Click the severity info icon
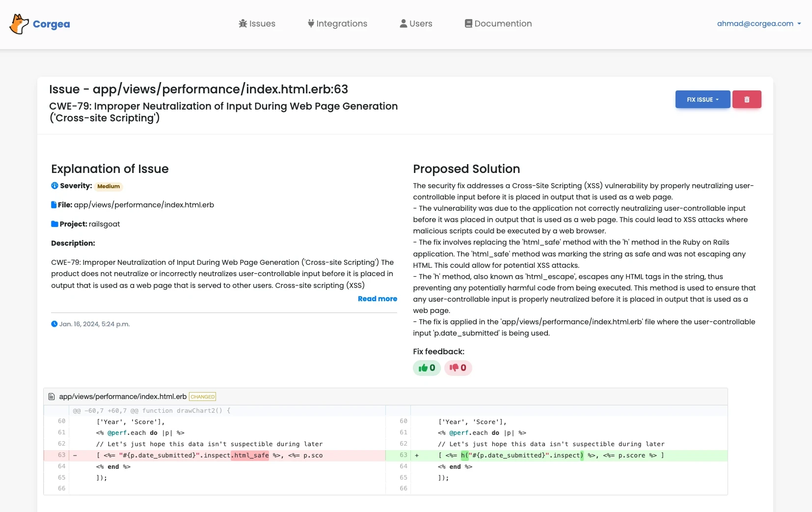 point(54,186)
